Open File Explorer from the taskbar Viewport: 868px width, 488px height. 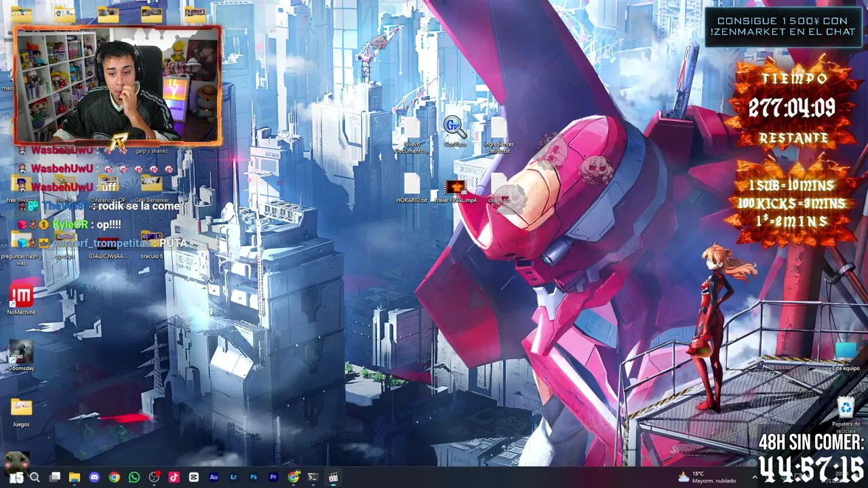coord(75,477)
